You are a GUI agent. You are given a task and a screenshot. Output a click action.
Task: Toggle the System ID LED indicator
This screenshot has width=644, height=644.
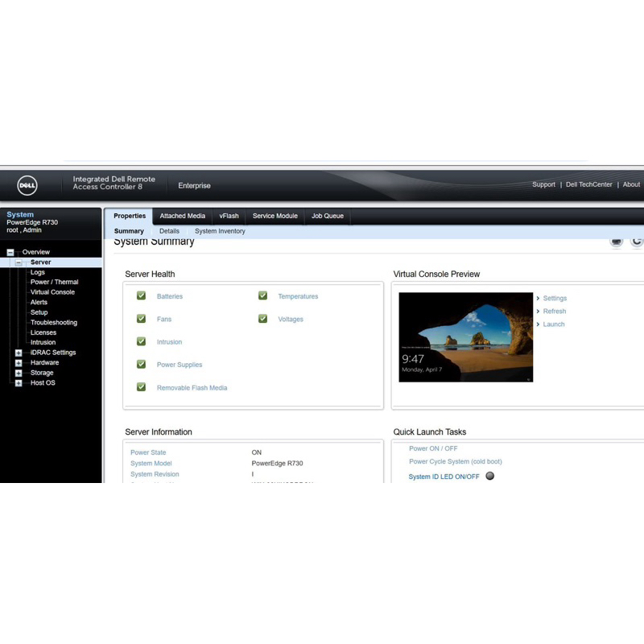click(489, 476)
